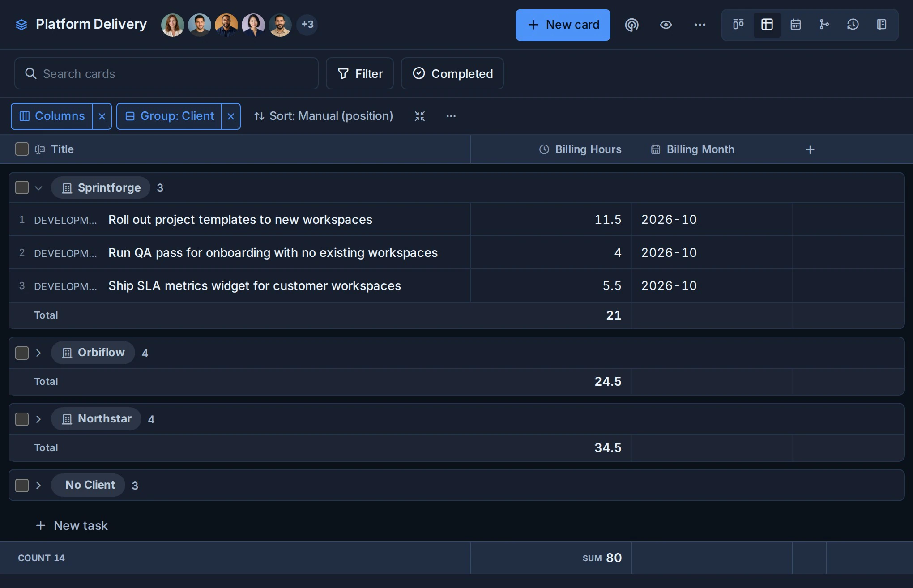913x588 pixels.
Task: Open the header three-dots more menu
Action: point(700,25)
